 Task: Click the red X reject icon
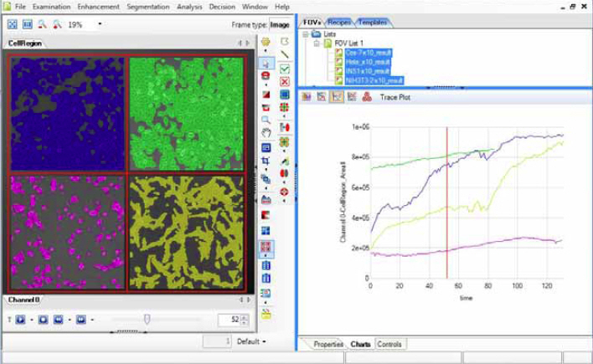coord(285,82)
